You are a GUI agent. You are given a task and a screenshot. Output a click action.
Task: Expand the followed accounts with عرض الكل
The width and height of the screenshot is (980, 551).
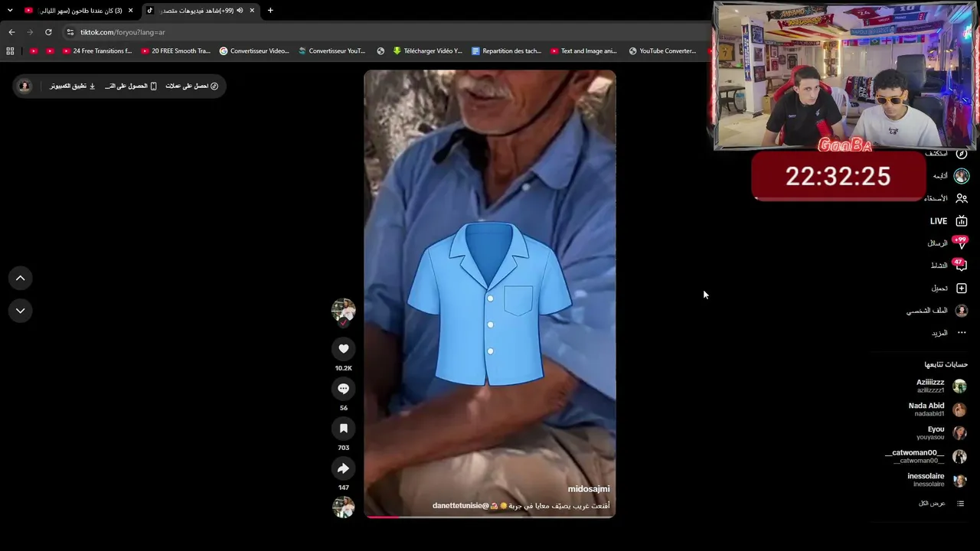pyautogui.click(x=941, y=504)
